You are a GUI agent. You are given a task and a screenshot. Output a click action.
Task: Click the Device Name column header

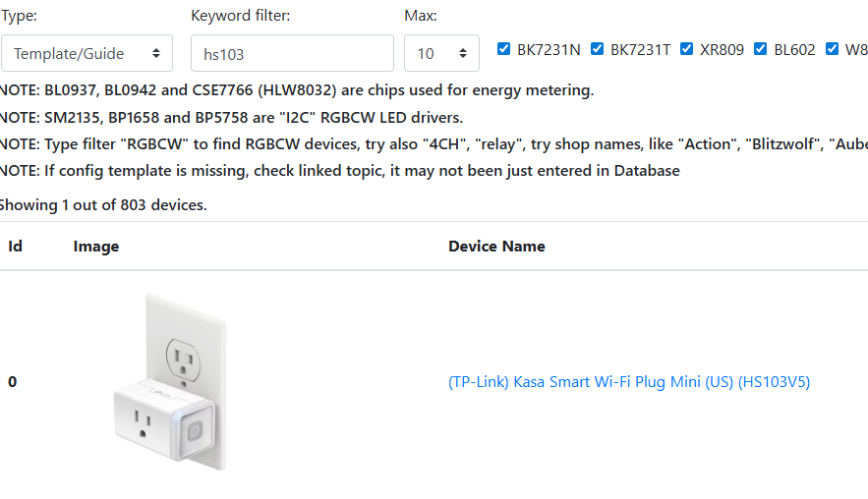pos(496,247)
